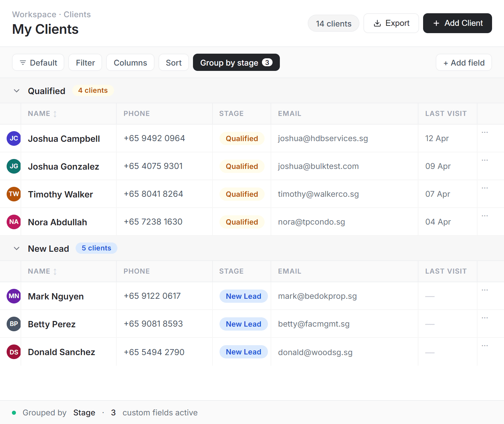Image resolution: width=504 pixels, height=424 pixels.
Task: Click the 4 clients badge
Action: 93,90
